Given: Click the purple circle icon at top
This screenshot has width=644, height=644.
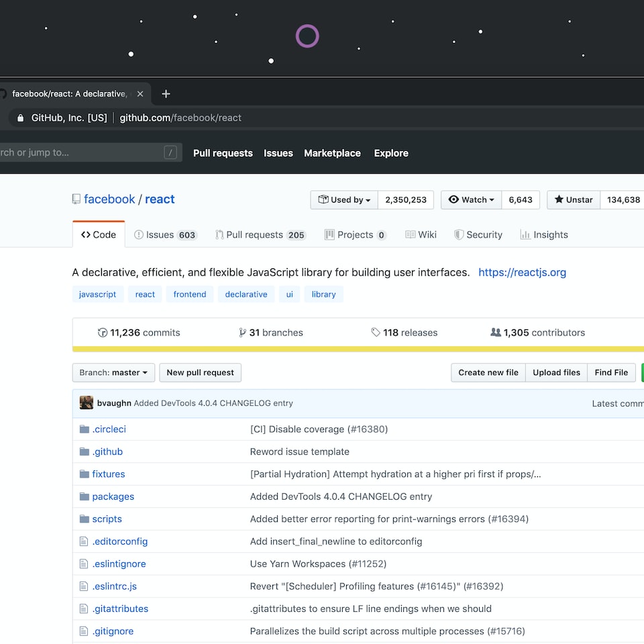Looking at the screenshot, I should pyautogui.click(x=307, y=36).
